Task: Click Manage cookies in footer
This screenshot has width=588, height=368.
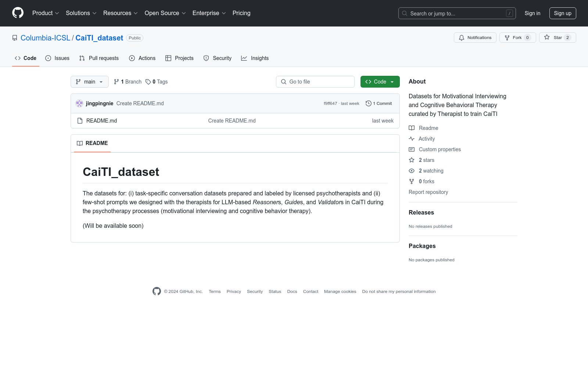Action: point(340,291)
